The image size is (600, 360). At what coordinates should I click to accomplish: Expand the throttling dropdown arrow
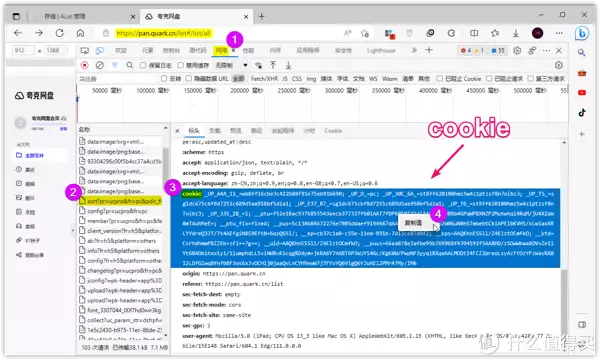pyautogui.click(x=245, y=65)
